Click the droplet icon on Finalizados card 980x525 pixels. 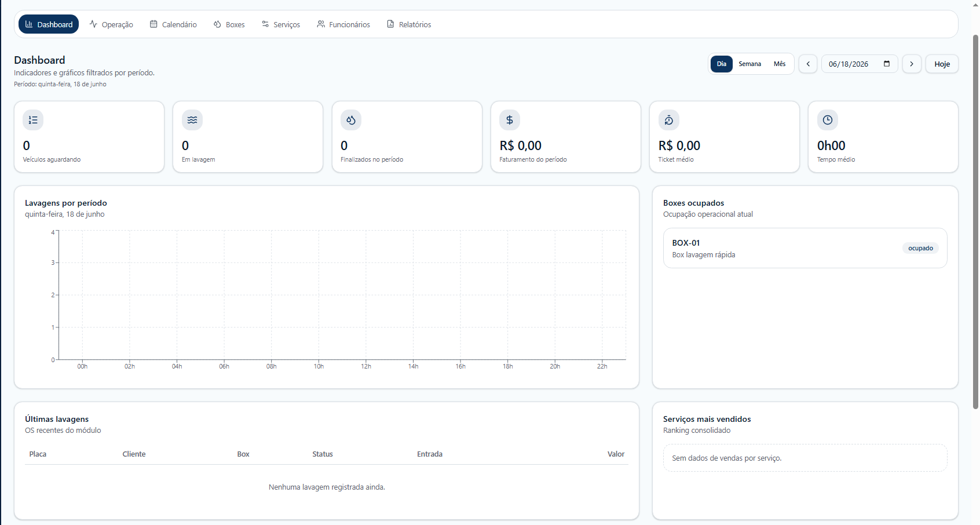pyautogui.click(x=351, y=120)
